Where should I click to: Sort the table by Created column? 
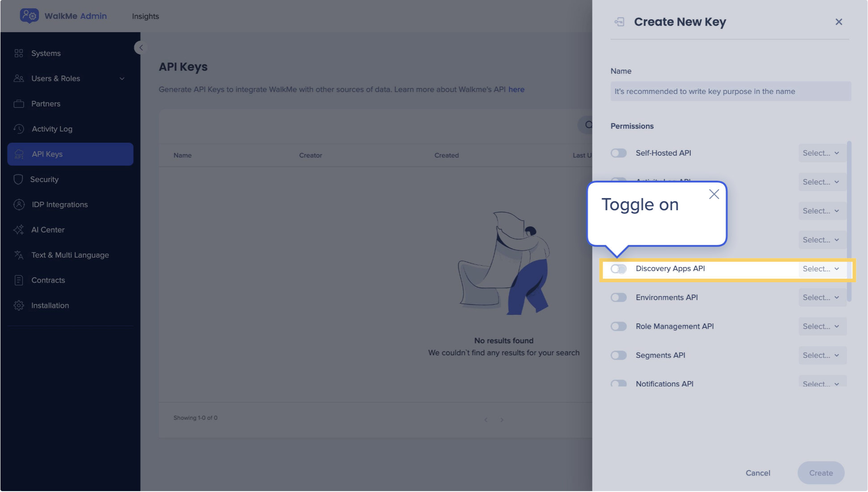[447, 155]
